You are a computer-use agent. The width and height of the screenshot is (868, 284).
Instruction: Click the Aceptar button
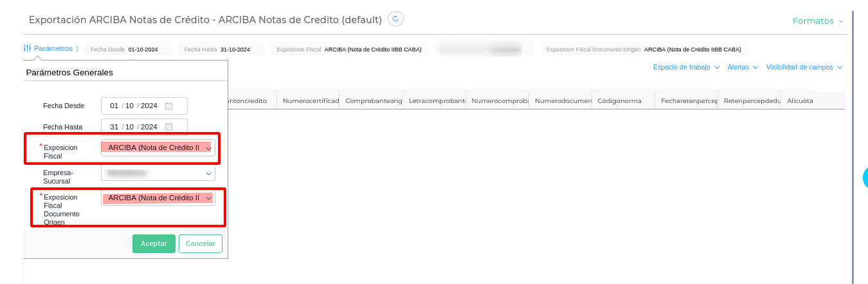154,243
